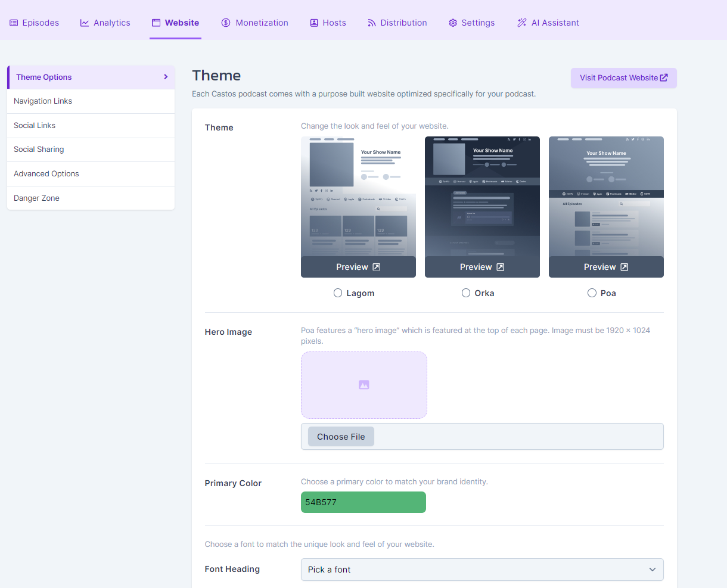Image resolution: width=727 pixels, height=588 pixels.
Task: Click the Choose File button
Action: (x=341, y=437)
